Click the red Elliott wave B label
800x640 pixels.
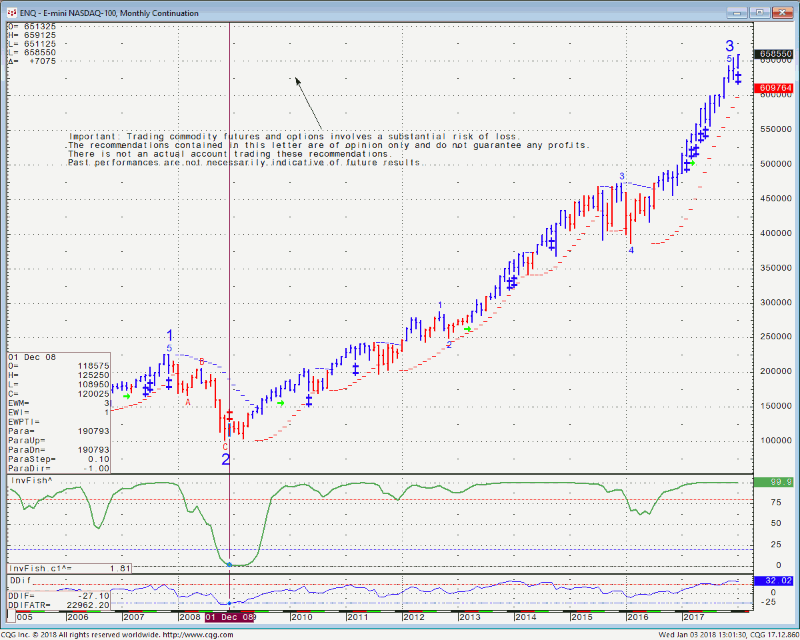202,362
